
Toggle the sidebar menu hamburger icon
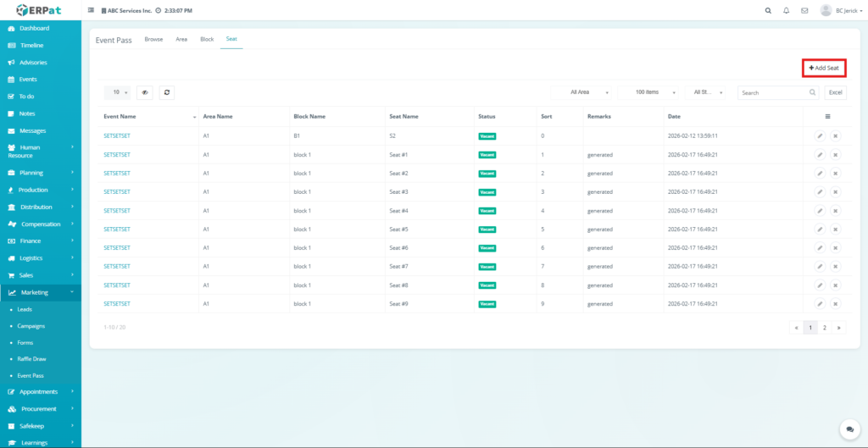click(x=92, y=10)
